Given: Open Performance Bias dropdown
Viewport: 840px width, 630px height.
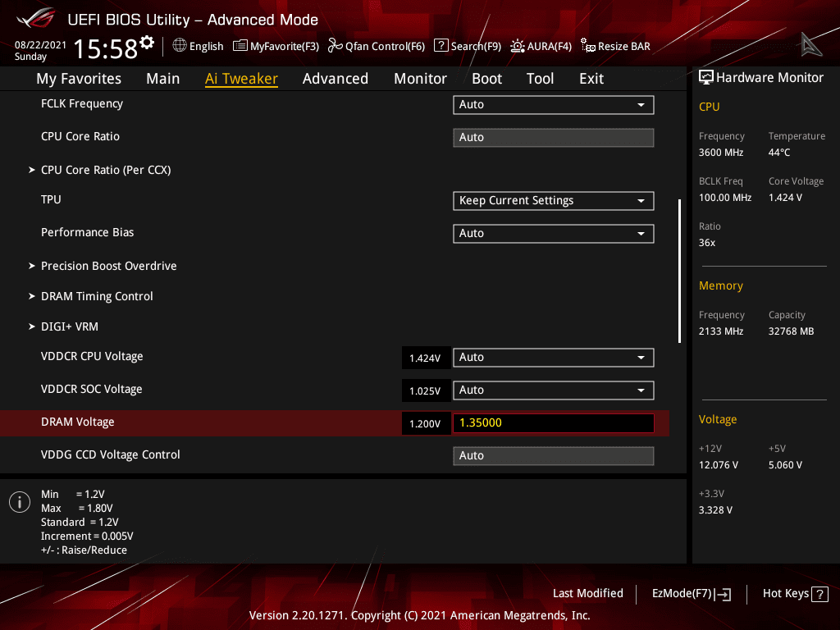Looking at the screenshot, I should click(554, 233).
